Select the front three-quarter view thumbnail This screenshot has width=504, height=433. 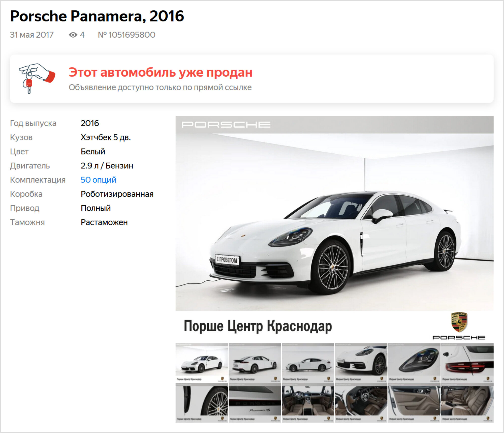202,363
